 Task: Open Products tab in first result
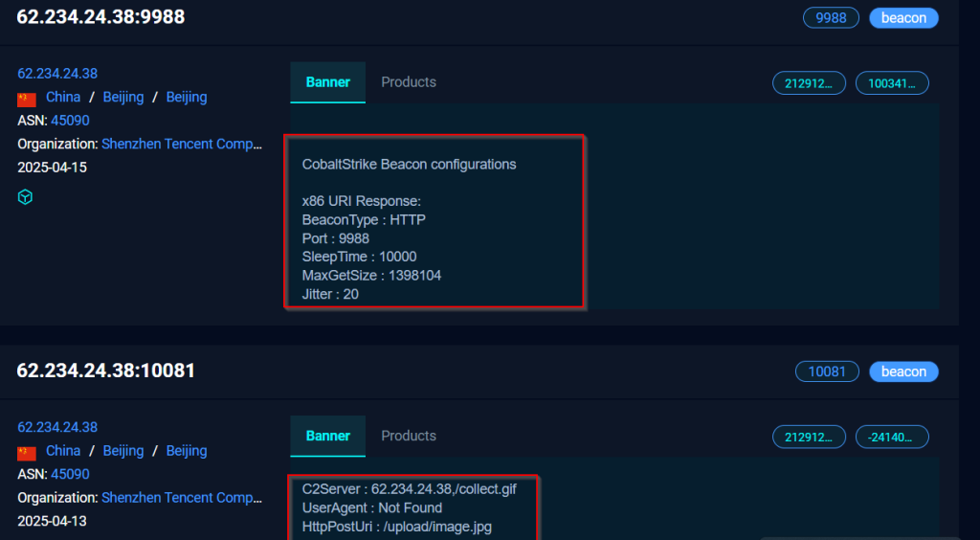[409, 82]
